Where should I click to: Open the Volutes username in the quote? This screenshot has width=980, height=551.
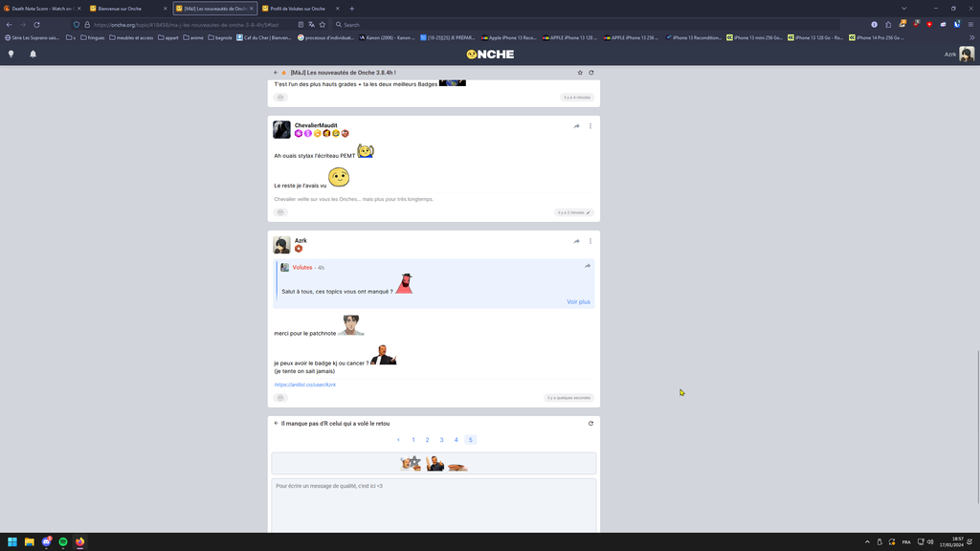pyautogui.click(x=302, y=268)
